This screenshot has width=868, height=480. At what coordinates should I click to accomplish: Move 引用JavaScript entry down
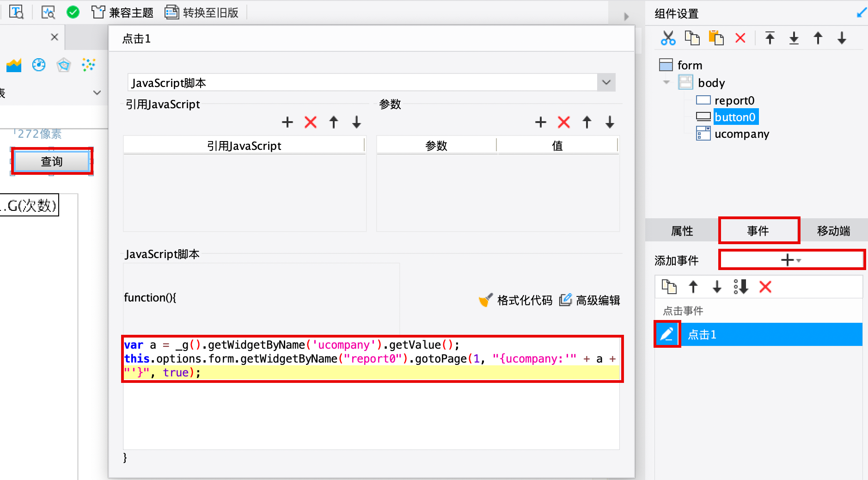[356, 122]
